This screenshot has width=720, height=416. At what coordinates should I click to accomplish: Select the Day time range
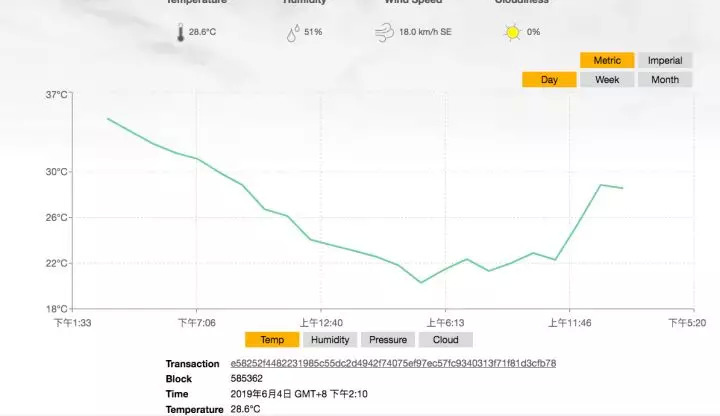(549, 79)
